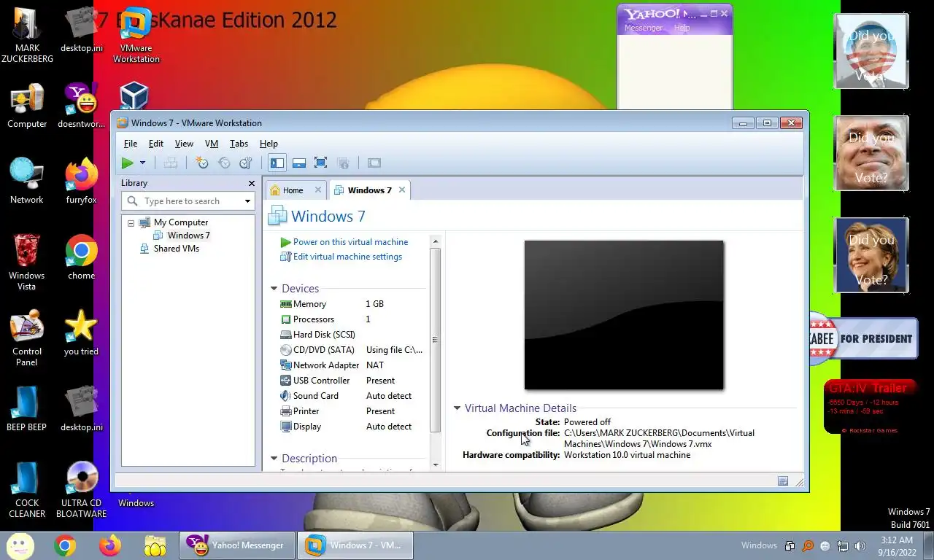Select the USB Controller device
Screen dimensions: 934x560
[x=352, y=381]
